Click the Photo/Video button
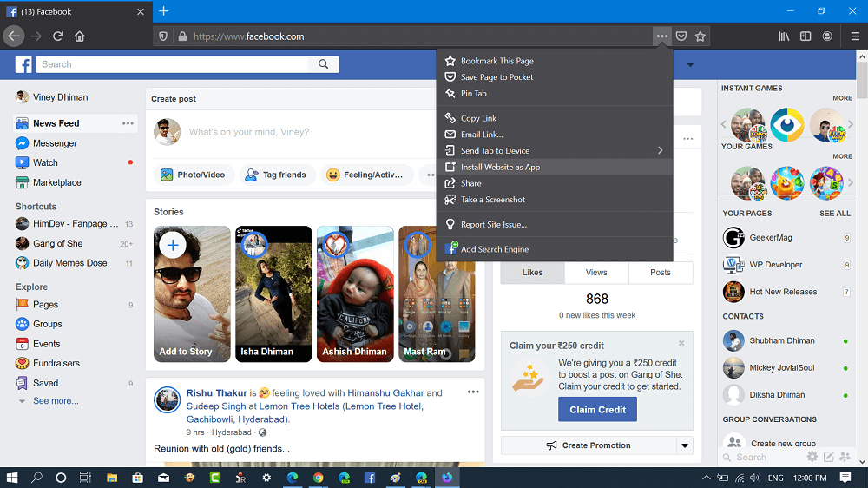The width and height of the screenshot is (868, 488). 194,175
